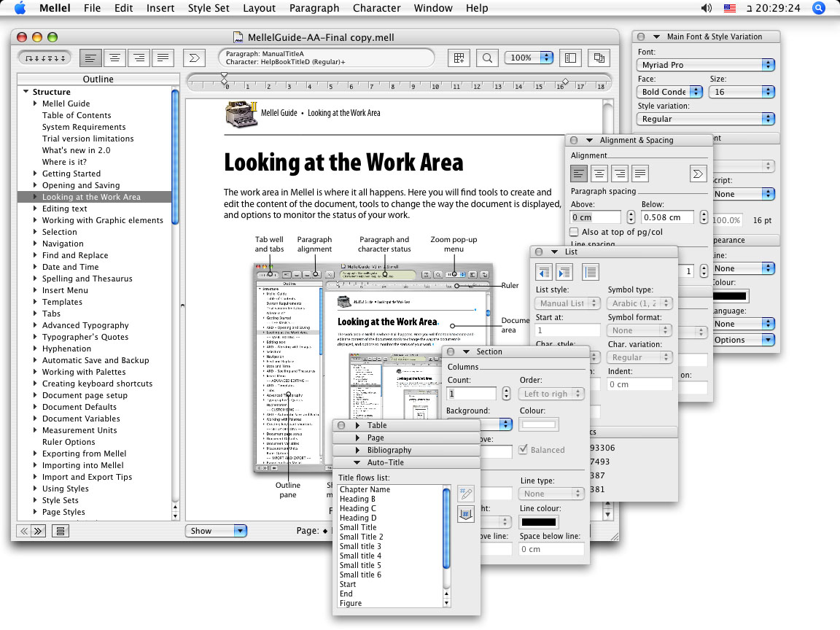Toggle the Balanced columns checkbox

tap(523, 450)
